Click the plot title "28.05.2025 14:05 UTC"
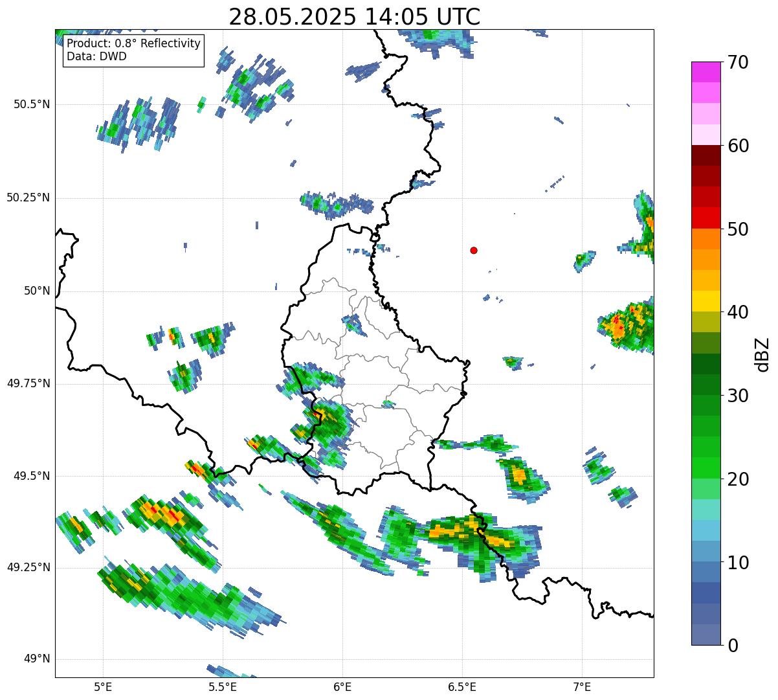 coord(355,16)
